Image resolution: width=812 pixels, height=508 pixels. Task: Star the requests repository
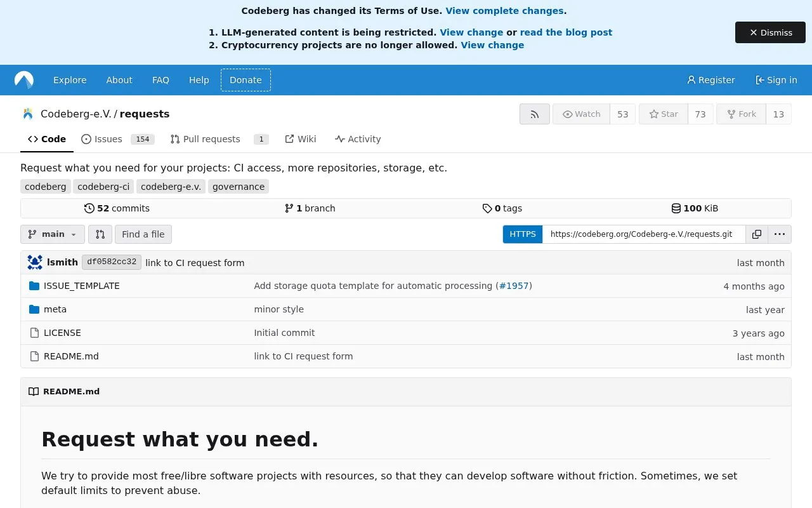click(x=664, y=114)
